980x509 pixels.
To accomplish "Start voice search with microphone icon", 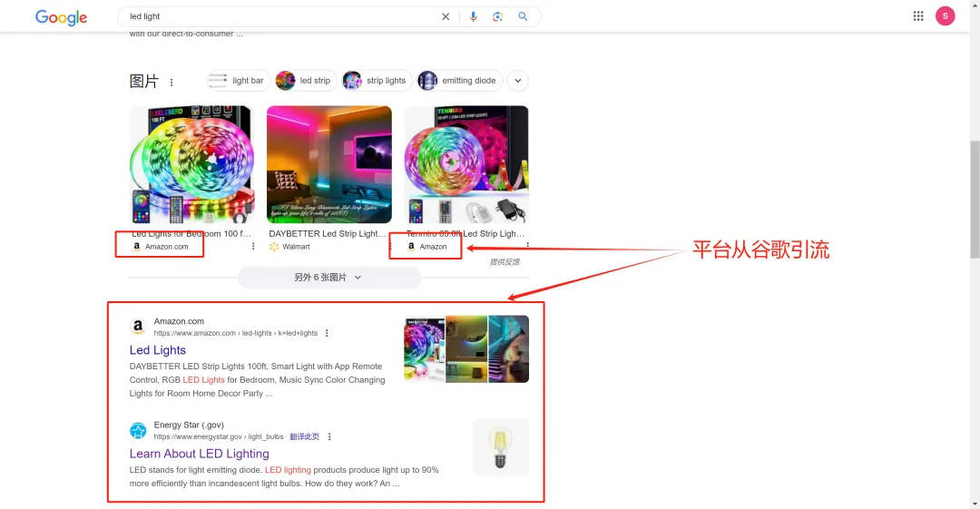I will pyautogui.click(x=473, y=16).
